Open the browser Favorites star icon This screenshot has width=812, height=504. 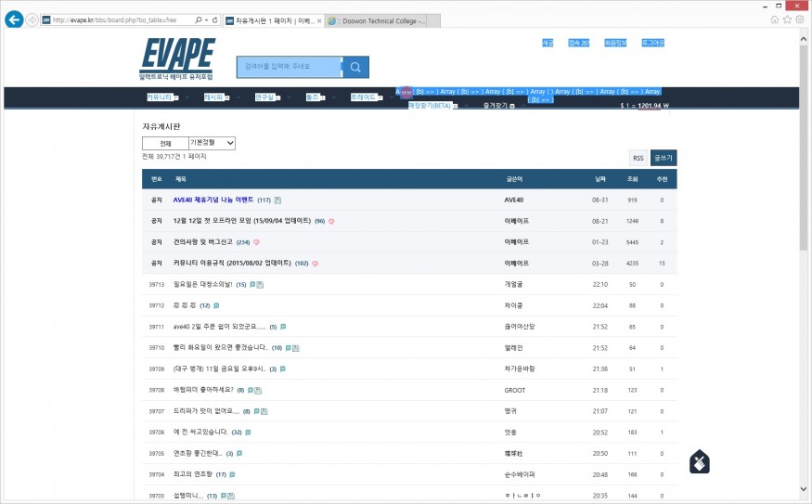point(787,19)
